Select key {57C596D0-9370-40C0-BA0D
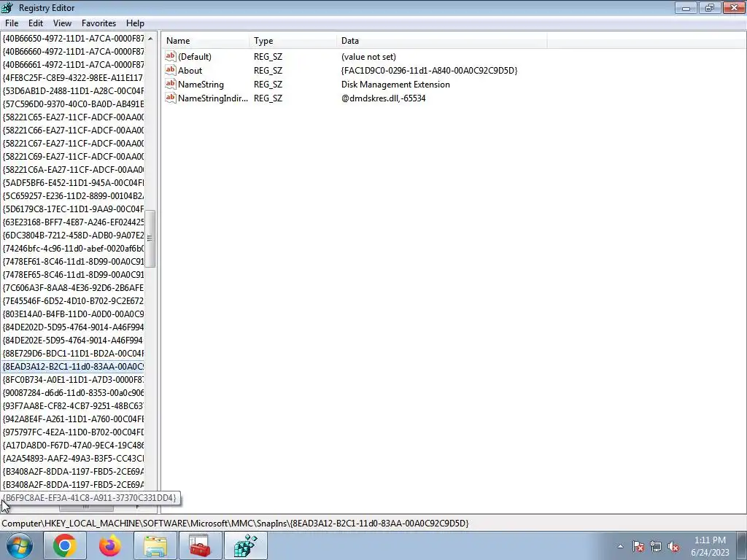Screen dimensions: 747x560 pos(73,104)
